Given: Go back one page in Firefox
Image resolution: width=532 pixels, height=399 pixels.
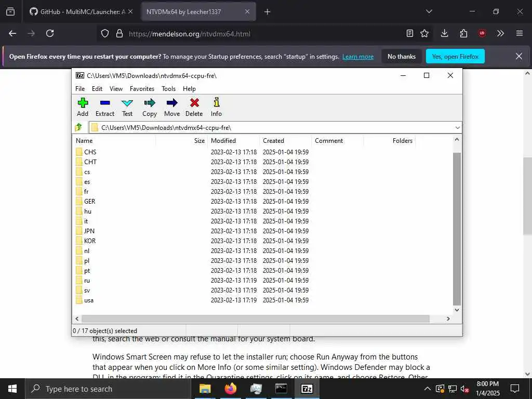Looking at the screenshot, I should coord(12,33).
